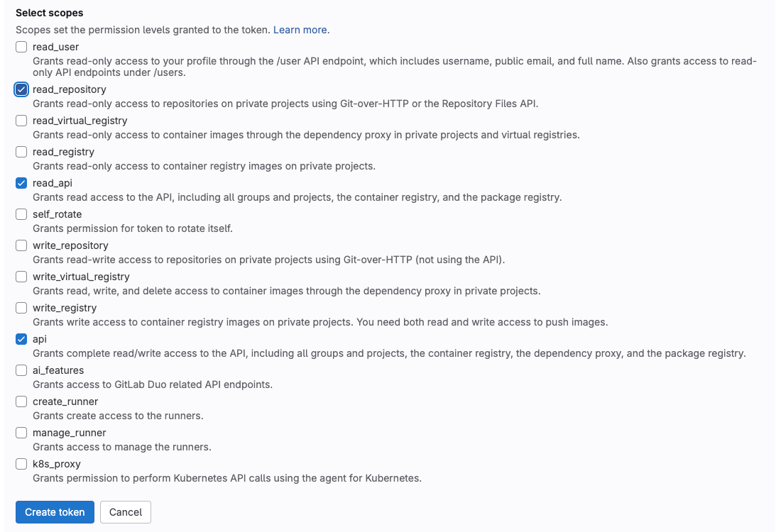Tick the read_virtual_registry checkbox
776x532 pixels.
click(x=21, y=121)
